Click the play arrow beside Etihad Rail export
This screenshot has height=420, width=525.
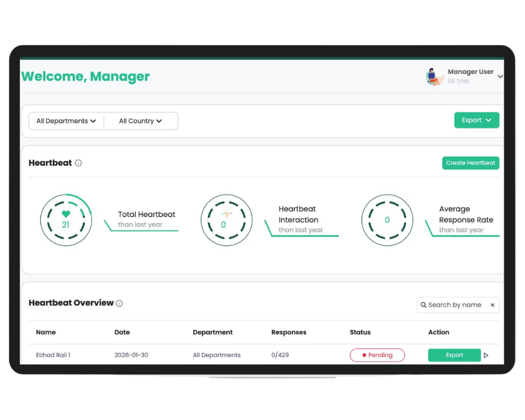[486, 355]
